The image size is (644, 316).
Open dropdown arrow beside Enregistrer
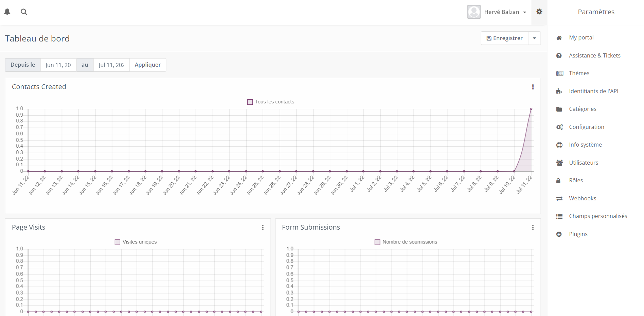pyautogui.click(x=534, y=38)
